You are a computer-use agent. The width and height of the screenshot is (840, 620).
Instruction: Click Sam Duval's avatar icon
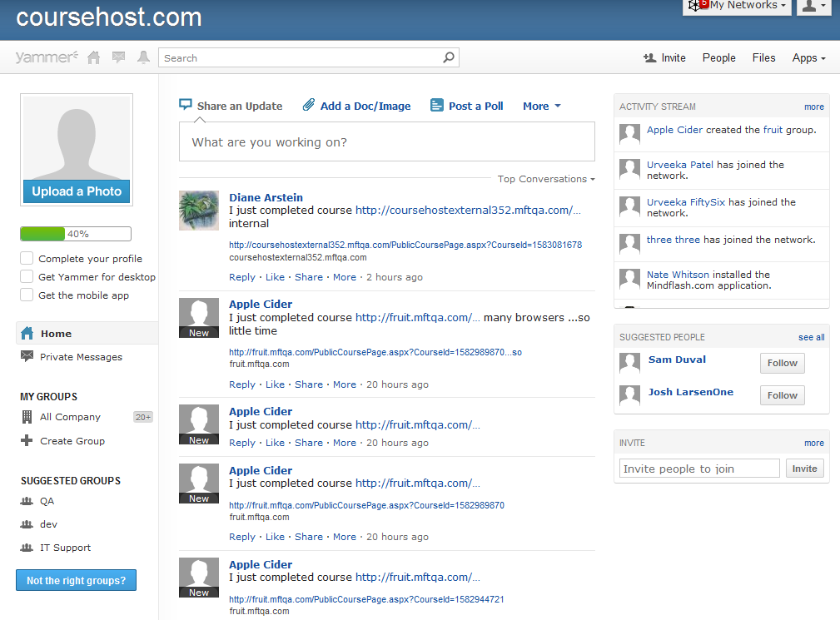(x=629, y=363)
